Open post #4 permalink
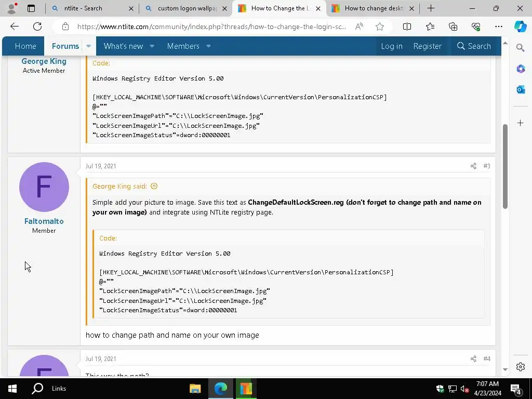Screen dimensions: 532x399 487,358
